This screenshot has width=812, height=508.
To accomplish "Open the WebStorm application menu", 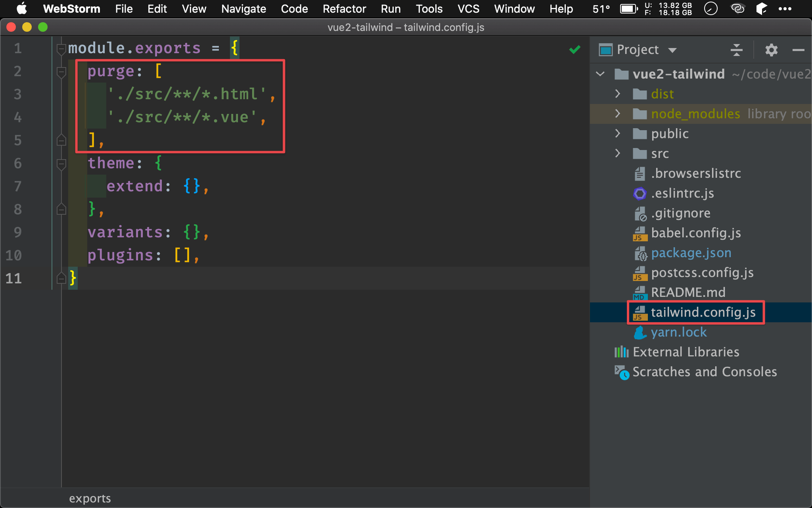I will click(x=71, y=9).
